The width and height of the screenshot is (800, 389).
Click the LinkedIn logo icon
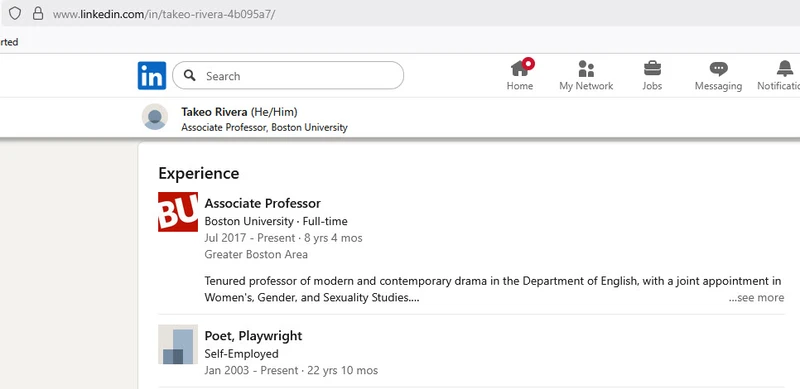tap(152, 76)
